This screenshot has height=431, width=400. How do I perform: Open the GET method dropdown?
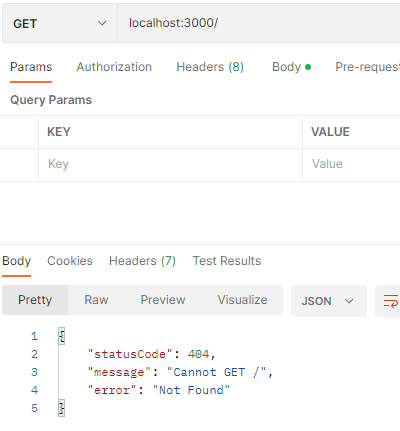[60, 23]
